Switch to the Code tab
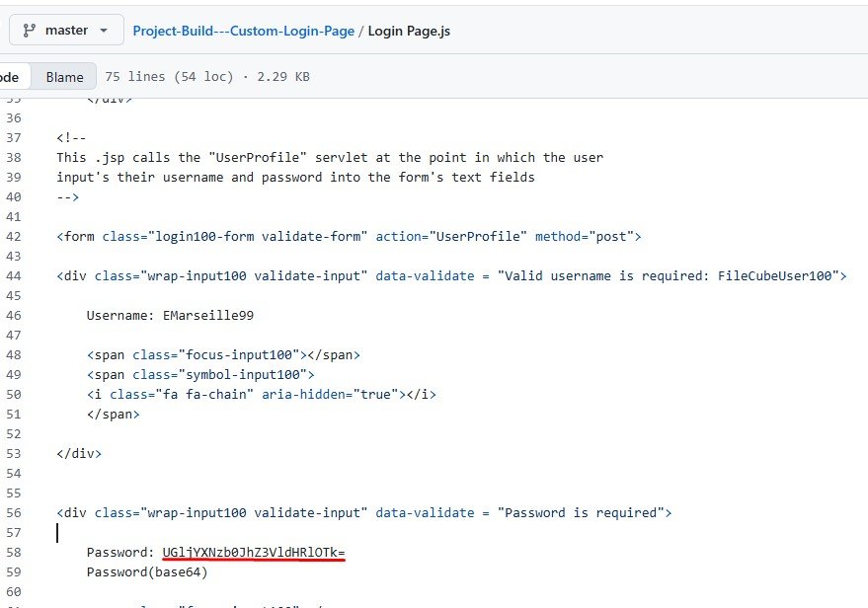 (x=8, y=76)
